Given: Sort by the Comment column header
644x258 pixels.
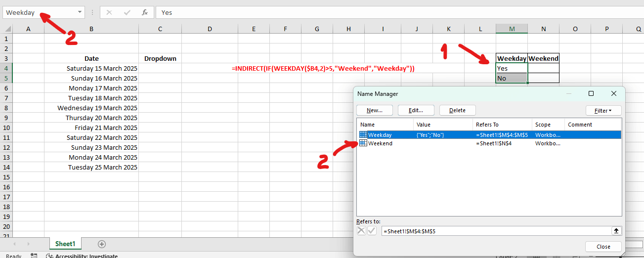Looking at the screenshot, I should click(592, 125).
